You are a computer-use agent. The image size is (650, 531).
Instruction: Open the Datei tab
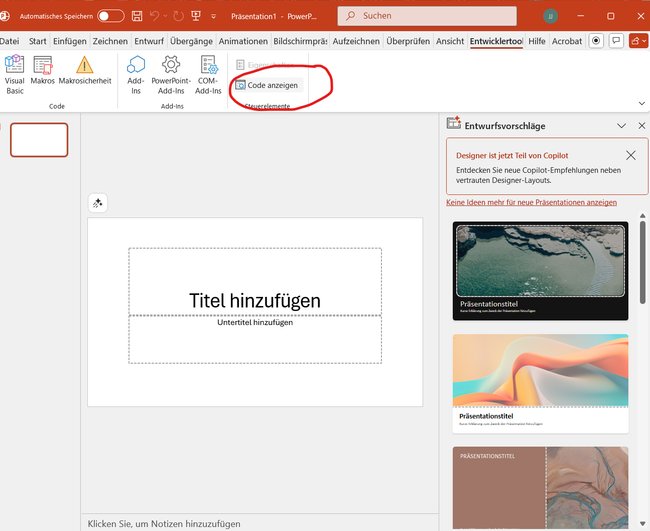point(9,41)
